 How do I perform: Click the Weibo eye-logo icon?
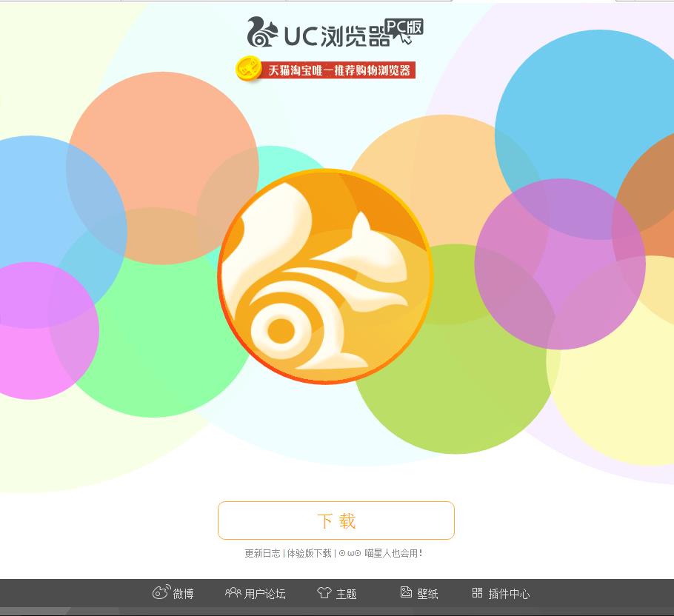coord(161,592)
